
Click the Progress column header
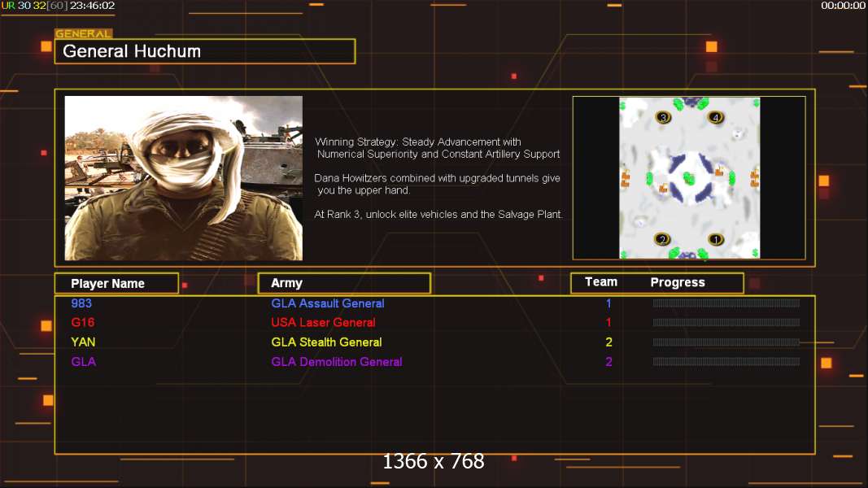tap(678, 282)
